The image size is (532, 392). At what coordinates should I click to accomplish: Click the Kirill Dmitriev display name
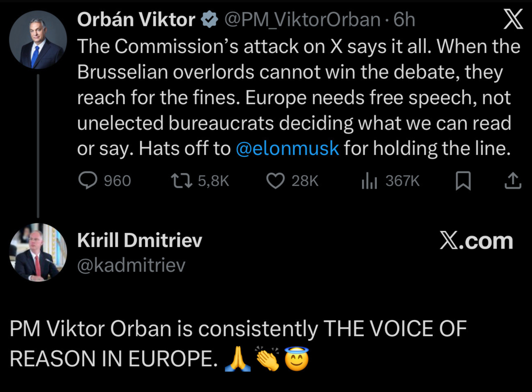pyautogui.click(x=140, y=240)
